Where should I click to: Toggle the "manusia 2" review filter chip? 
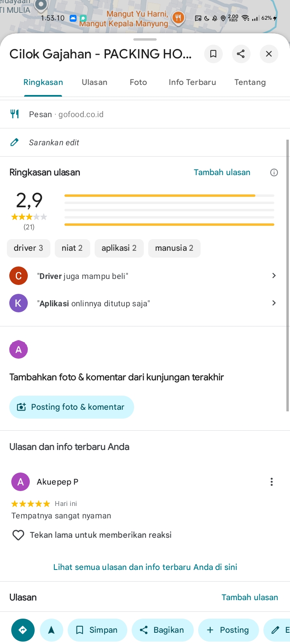click(x=174, y=248)
